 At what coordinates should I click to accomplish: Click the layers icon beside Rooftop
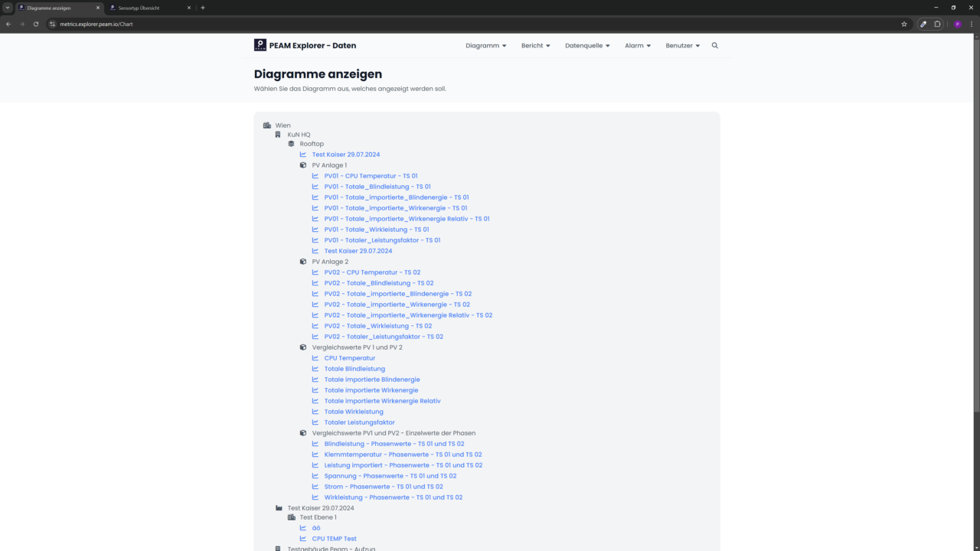tap(291, 144)
